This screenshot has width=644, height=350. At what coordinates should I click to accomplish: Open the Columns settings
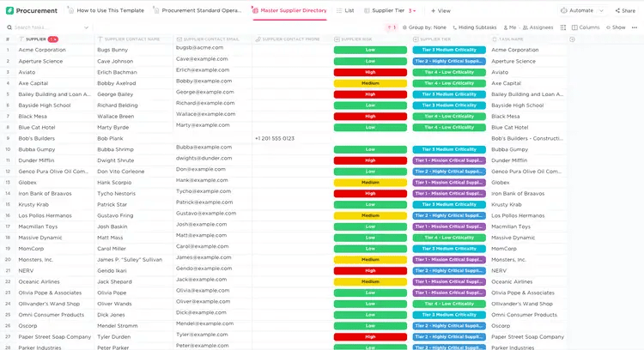[x=586, y=27]
